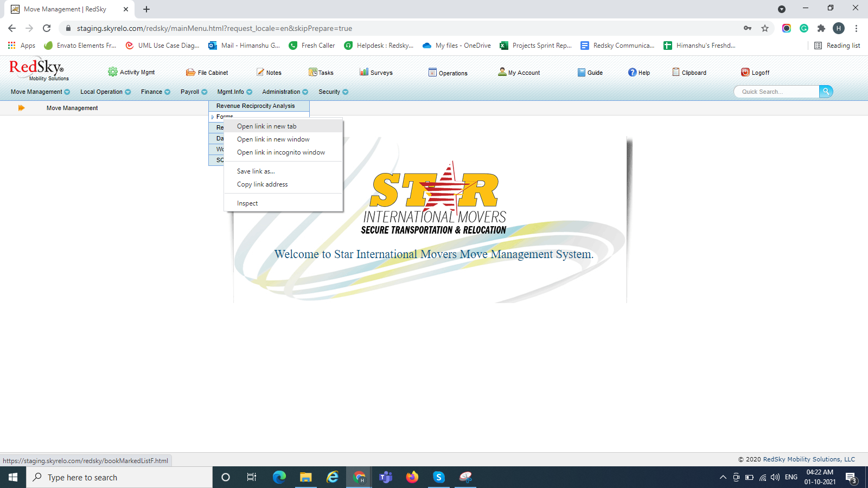Viewport: 868px width, 488px height.
Task: Click the Quick Search input field
Action: 777,92
